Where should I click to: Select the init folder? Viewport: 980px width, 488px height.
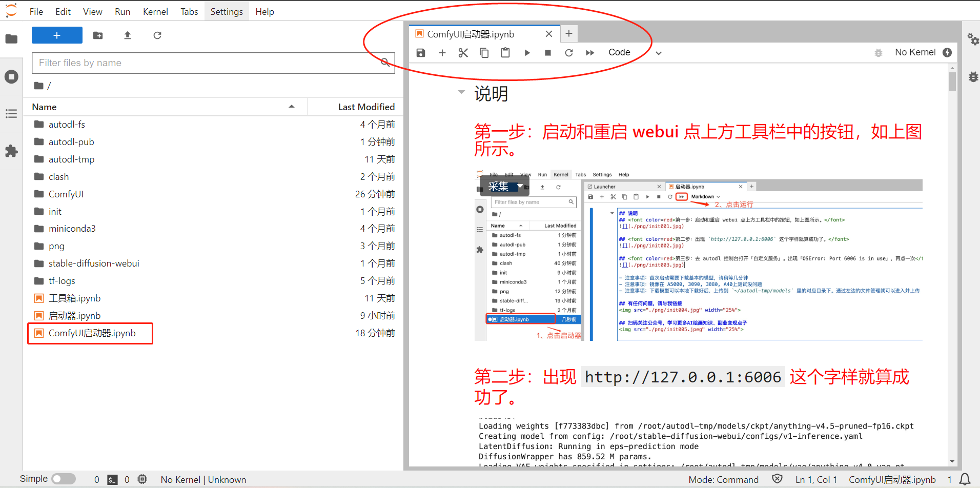(213, 212)
